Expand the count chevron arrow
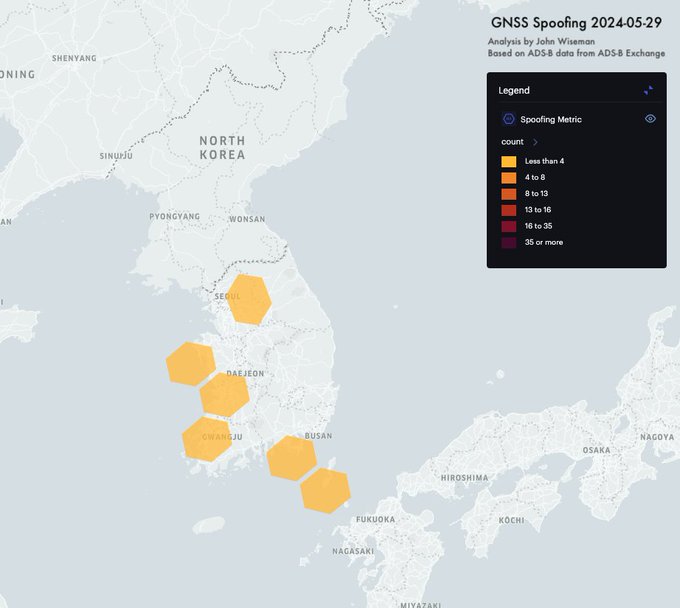 [x=535, y=142]
